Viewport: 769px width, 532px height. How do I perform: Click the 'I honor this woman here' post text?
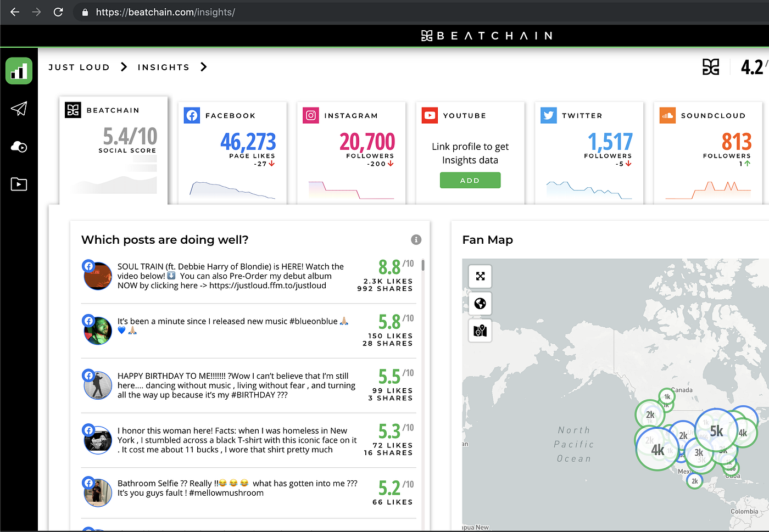pyautogui.click(x=237, y=440)
